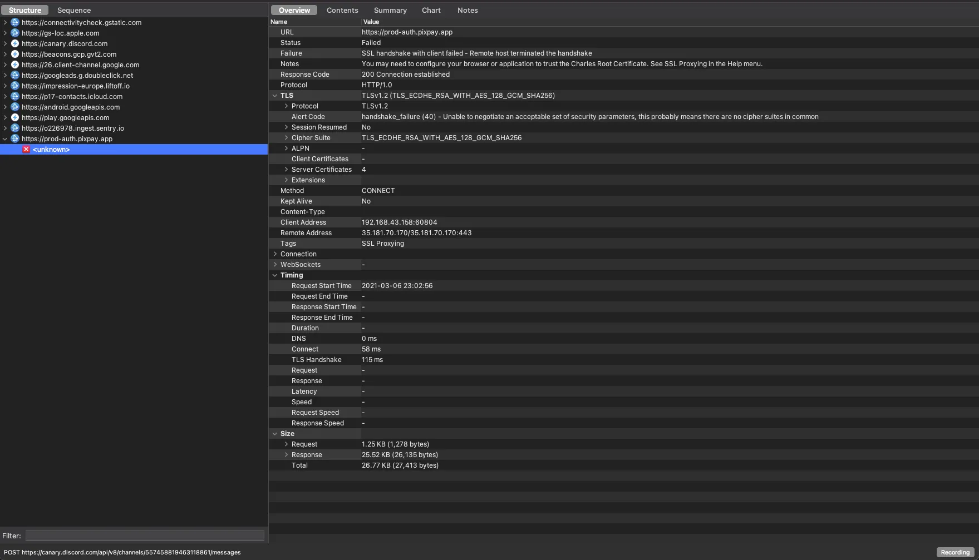979x560 pixels.
Task: Click the globe icon beside prod-auth.pixpay.app
Action: coord(15,139)
